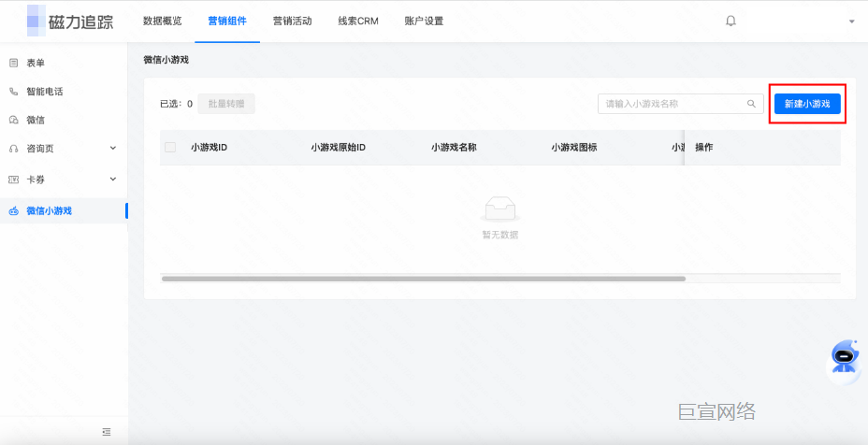Click the 小游戏名称 column header

(454, 148)
